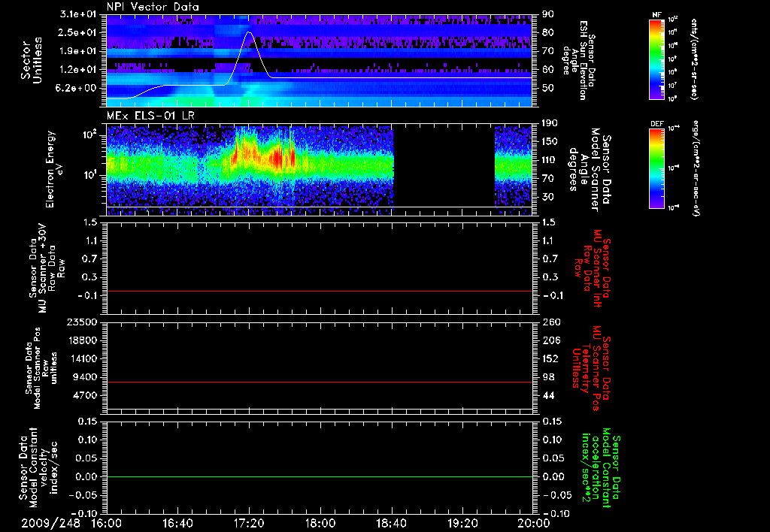Click the NF rainbow color bar
The height and width of the screenshot is (532, 770).
tap(656, 59)
